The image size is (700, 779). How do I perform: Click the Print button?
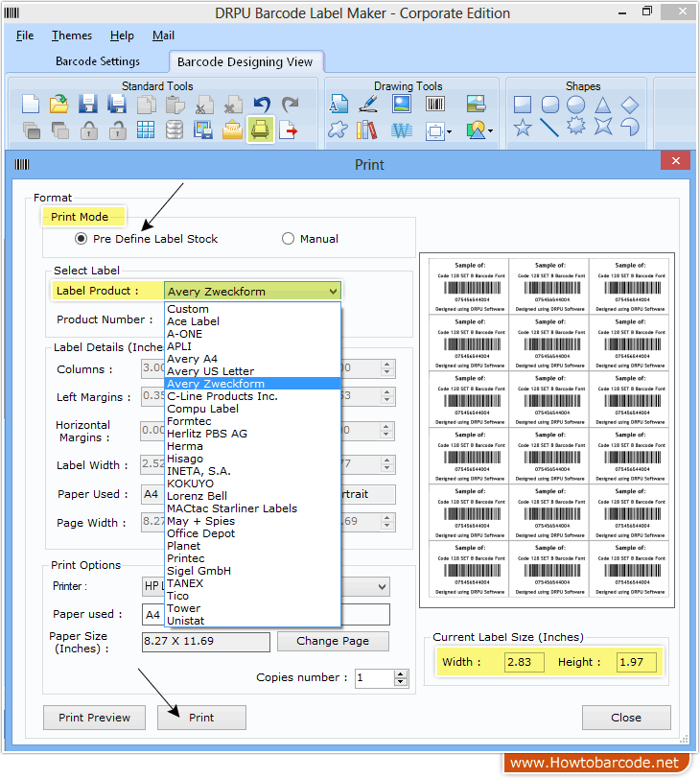[201, 718]
